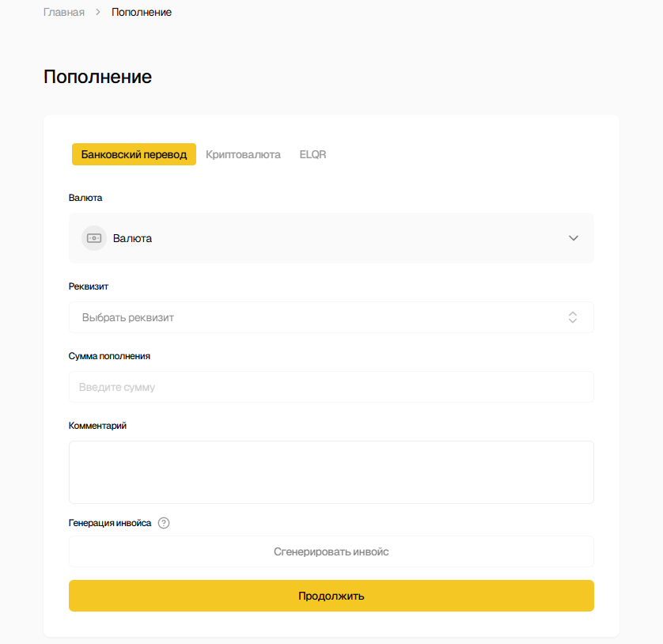Click the Сумма пополнения field label

[x=109, y=356]
